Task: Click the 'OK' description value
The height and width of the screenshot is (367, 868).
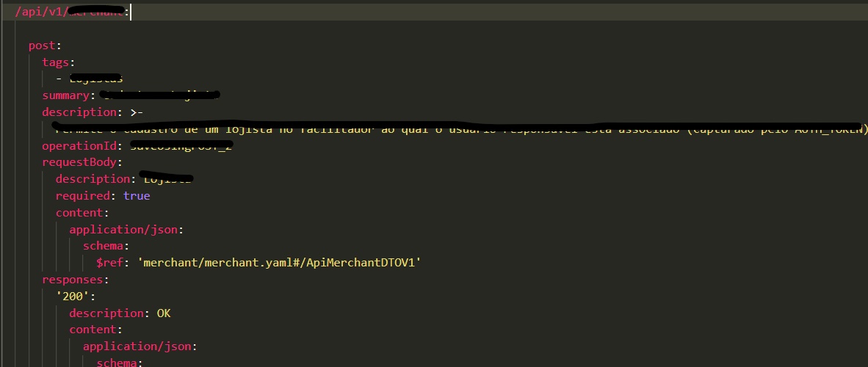Action: [164, 313]
